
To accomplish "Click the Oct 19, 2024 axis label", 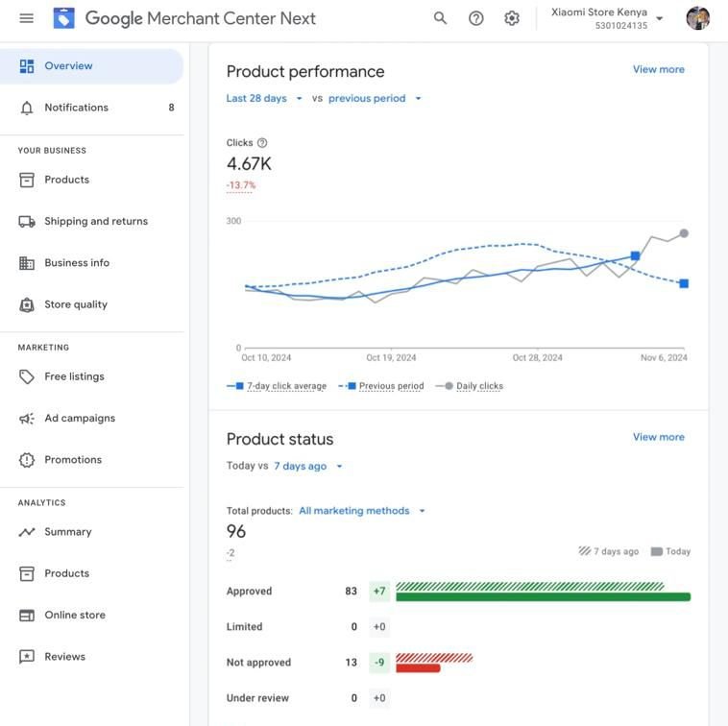I will click(x=391, y=358).
